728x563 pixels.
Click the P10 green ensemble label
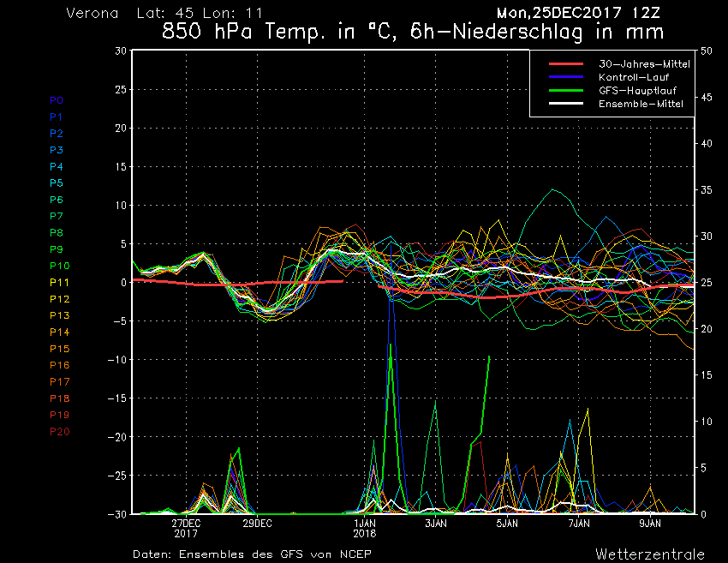59,266
